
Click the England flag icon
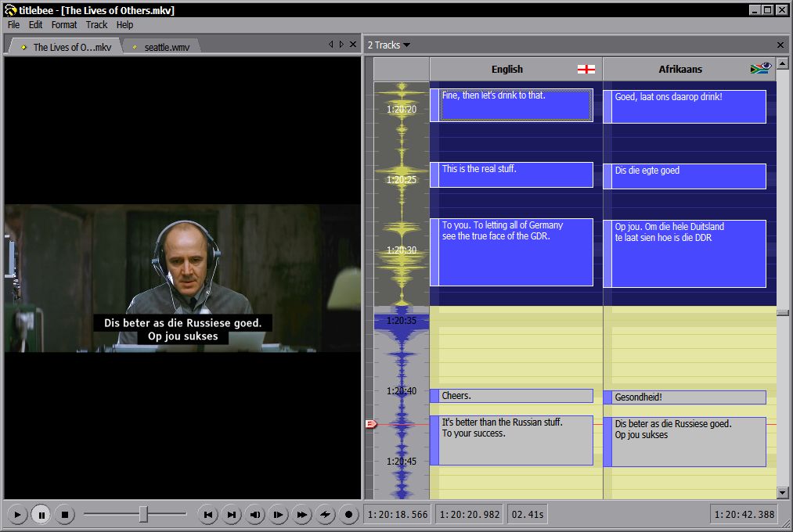pos(586,69)
